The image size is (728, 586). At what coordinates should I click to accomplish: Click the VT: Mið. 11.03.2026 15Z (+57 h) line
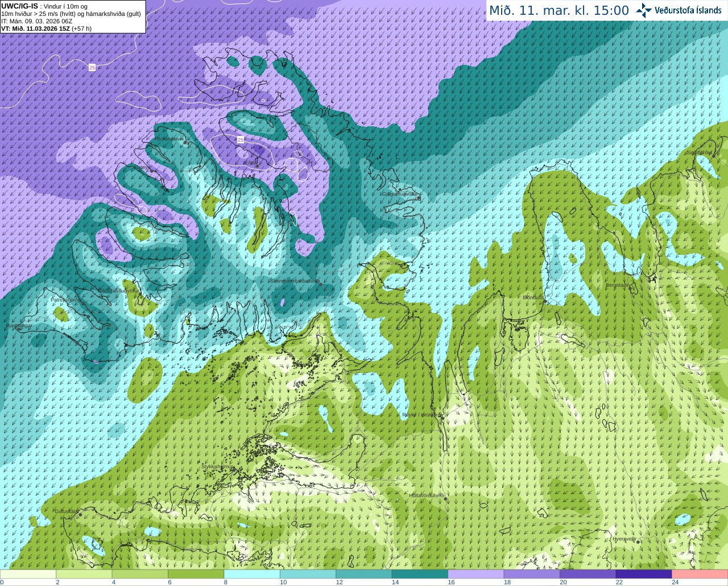[x=46, y=28]
